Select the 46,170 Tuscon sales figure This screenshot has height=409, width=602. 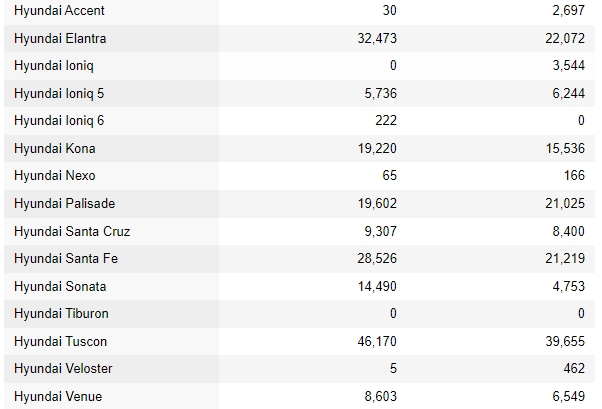(377, 341)
